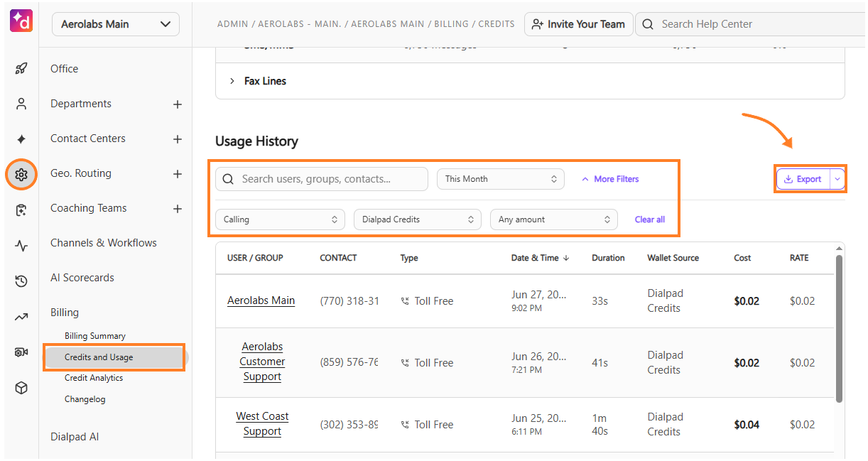
Task: Open the Dialpad AI sparkle icon
Action: tap(21, 139)
